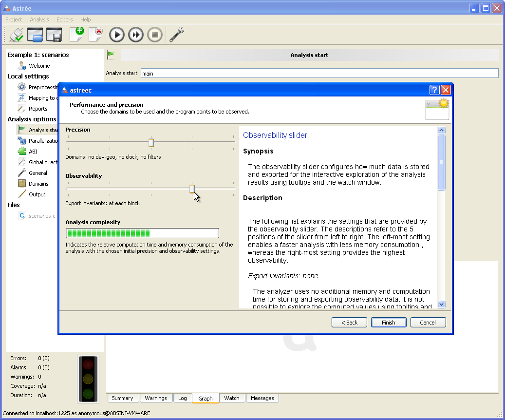Click the wizard page image in dialog header
The height and width of the screenshot is (420, 505).
tap(437, 109)
